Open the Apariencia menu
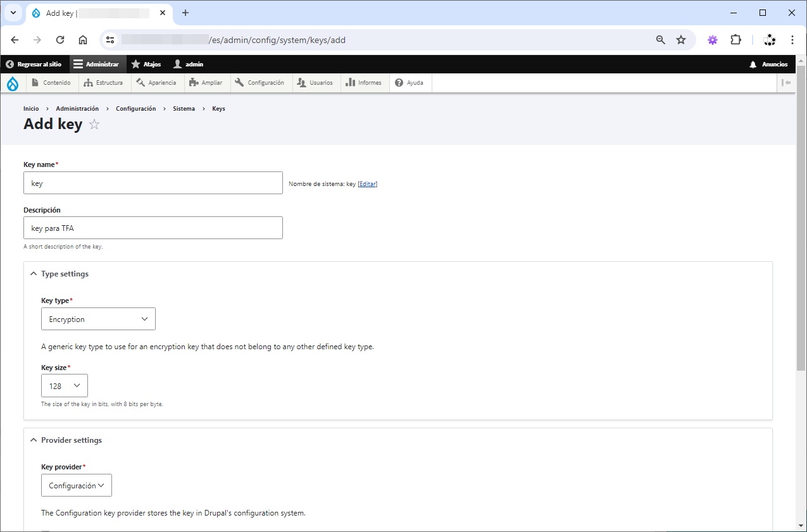 [x=156, y=83]
